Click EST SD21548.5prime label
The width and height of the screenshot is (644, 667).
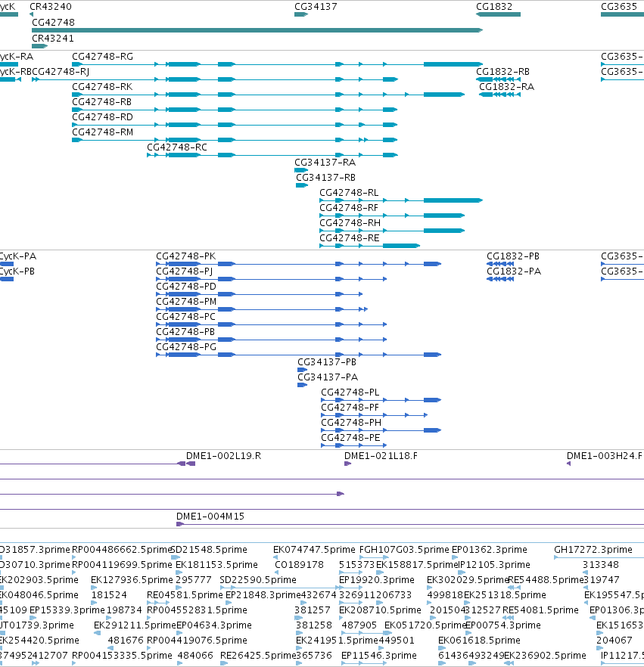209,550
